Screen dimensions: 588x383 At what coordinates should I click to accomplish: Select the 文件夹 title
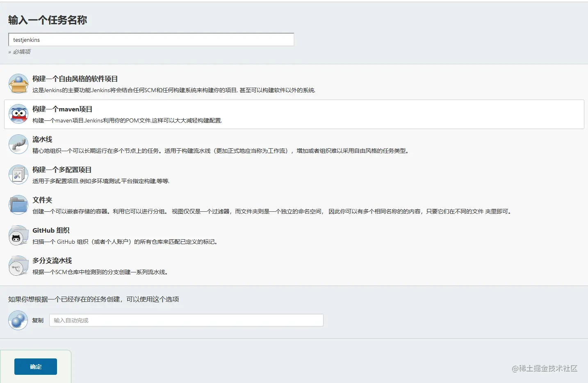point(42,200)
